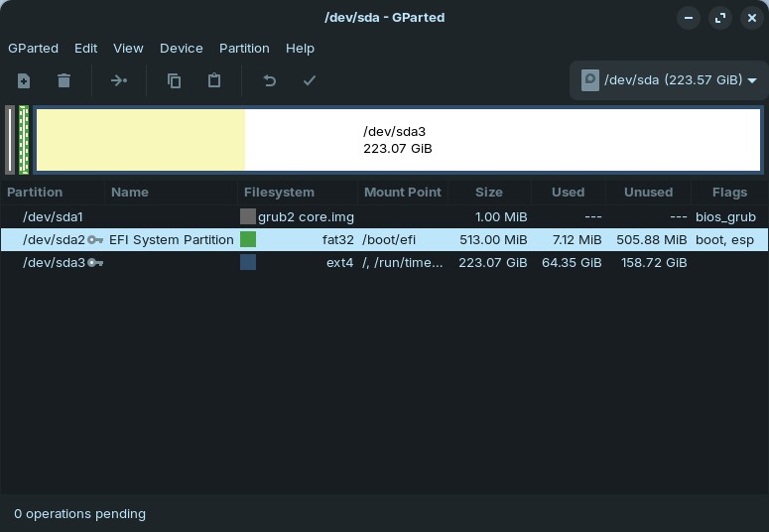
Task: Click the Resize/Move partition arrow icon
Action: click(119, 80)
